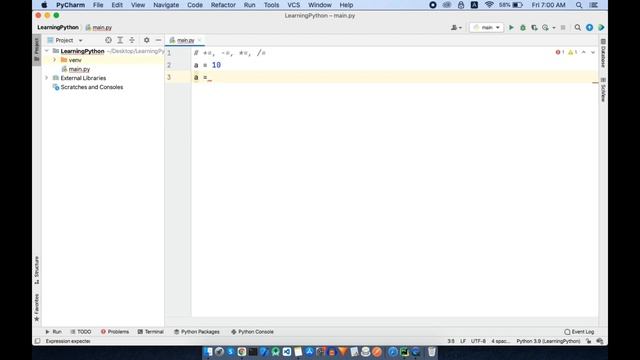The image size is (640, 360).
Task: Open the Database tool window strip
Action: (x=603, y=53)
